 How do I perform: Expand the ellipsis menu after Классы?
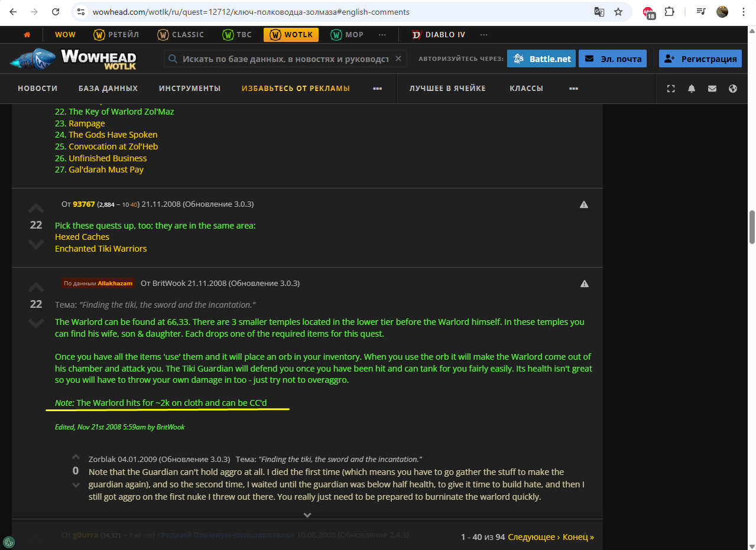(x=573, y=89)
